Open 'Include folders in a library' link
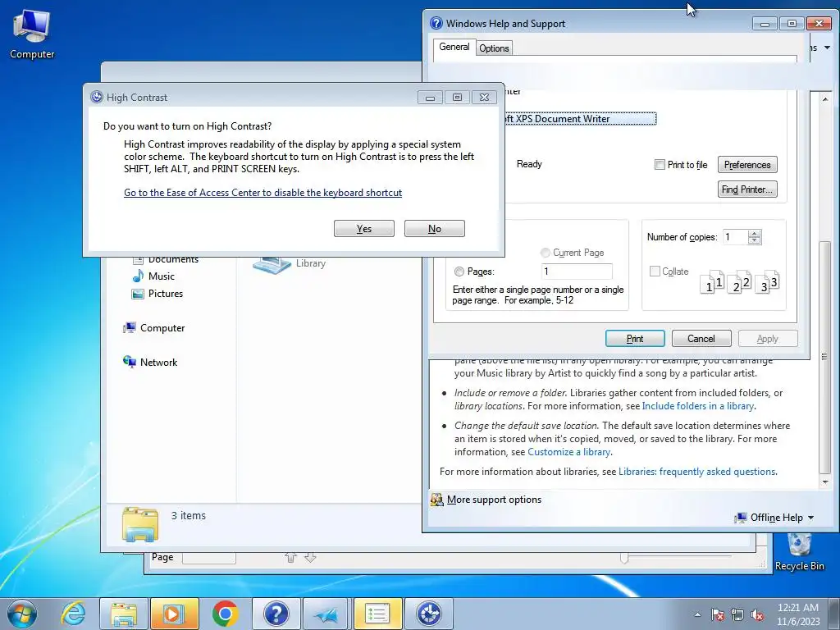This screenshot has width=840, height=630. click(x=697, y=406)
